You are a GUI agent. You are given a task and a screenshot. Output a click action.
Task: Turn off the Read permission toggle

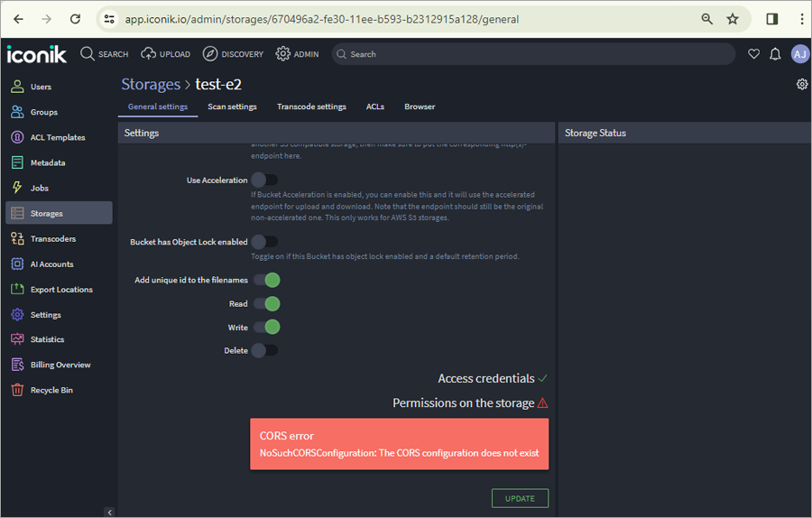267,303
